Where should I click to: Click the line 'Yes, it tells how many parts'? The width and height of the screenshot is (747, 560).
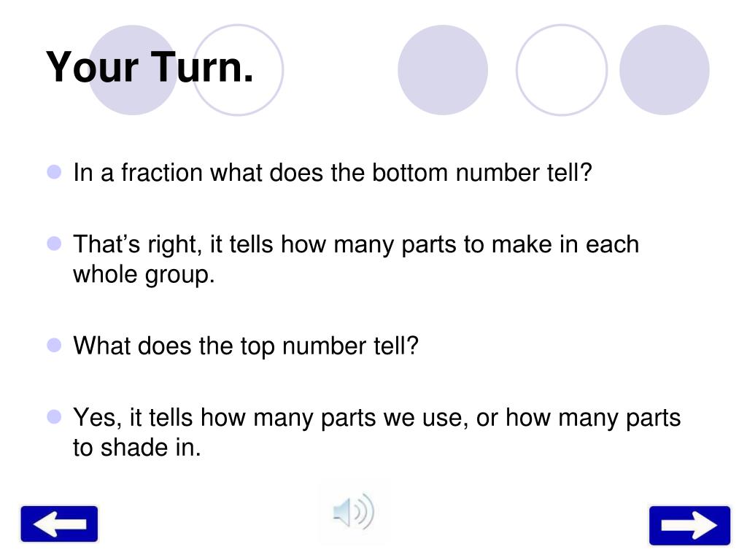[x=377, y=418]
